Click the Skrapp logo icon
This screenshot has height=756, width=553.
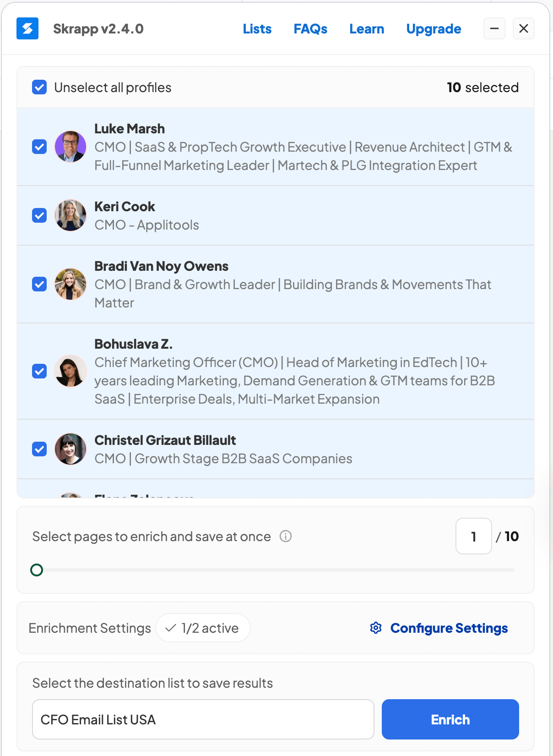(27, 28)
